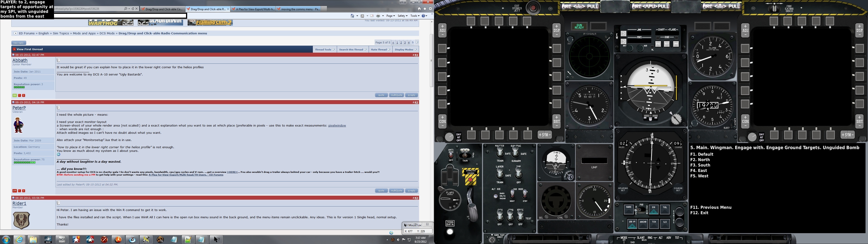Click the post icon in Abbath's post
The height and width of the screenshot is (244, 868).
(58, 60)
